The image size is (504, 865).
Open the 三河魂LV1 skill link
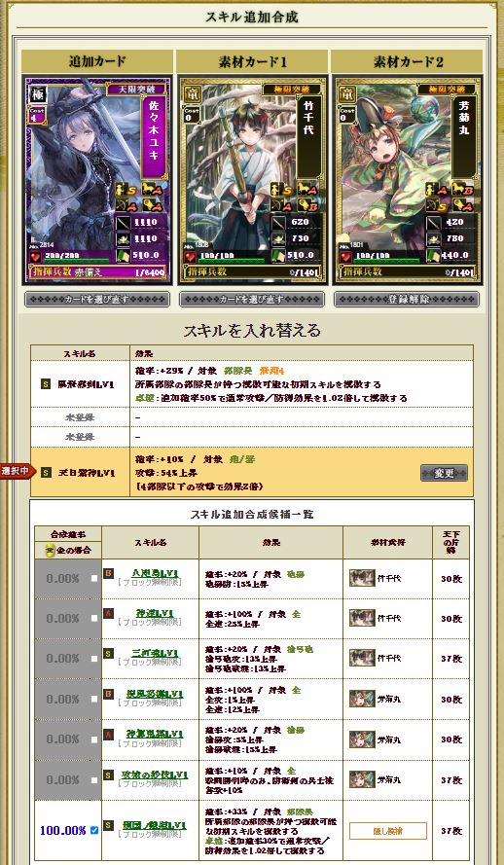(x=156, y=653)
